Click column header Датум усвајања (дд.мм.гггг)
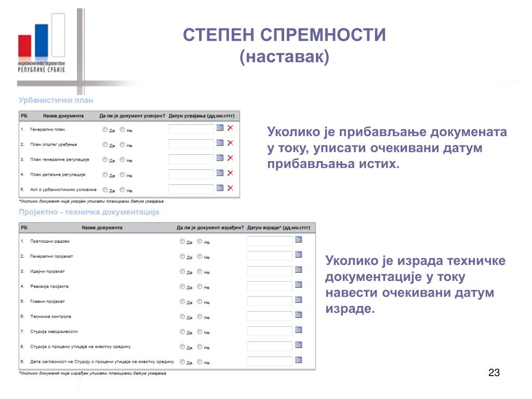Viewport: 532px width, 399px height. click(202, 116)
